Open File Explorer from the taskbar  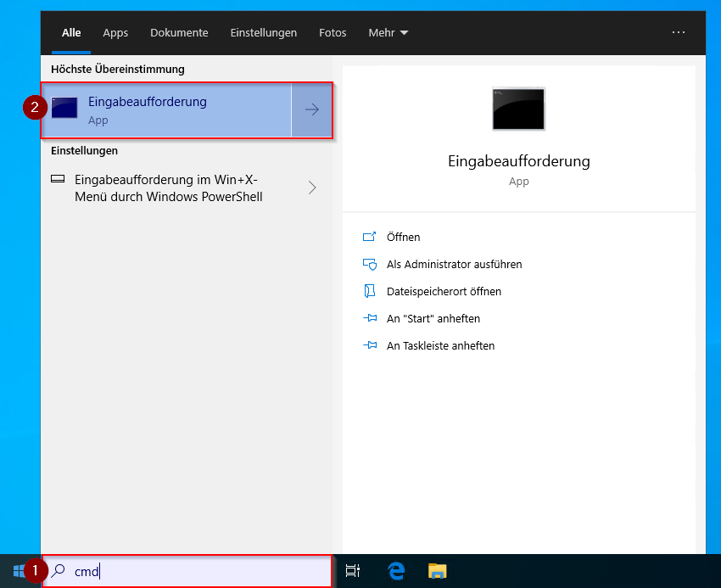(x=437, y=571)
